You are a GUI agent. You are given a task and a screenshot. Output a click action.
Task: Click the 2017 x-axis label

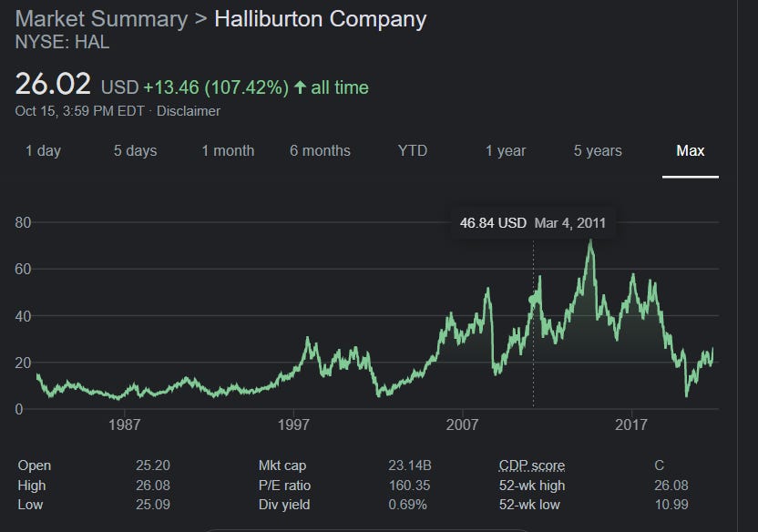630,425
